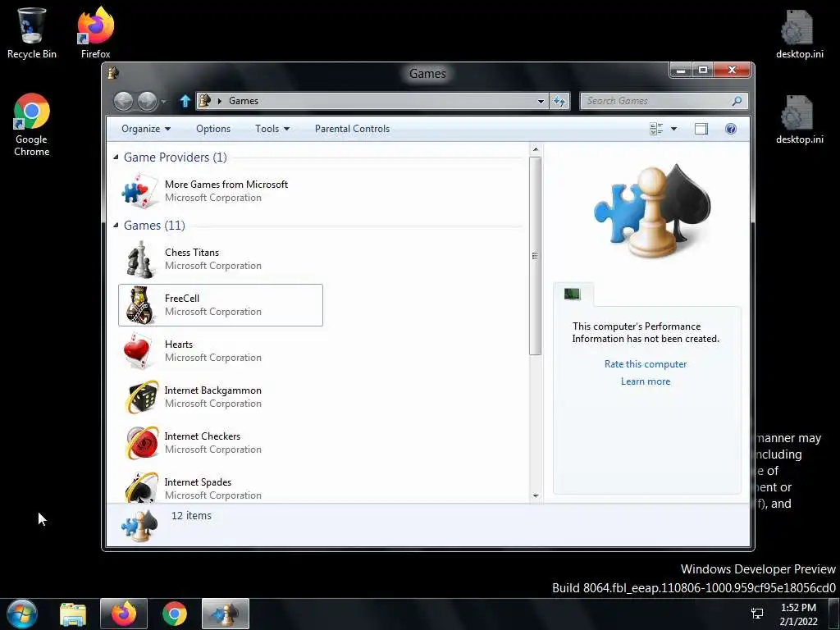
Task: Select the Internet Spades icon
Action: [x=141, y=487]
